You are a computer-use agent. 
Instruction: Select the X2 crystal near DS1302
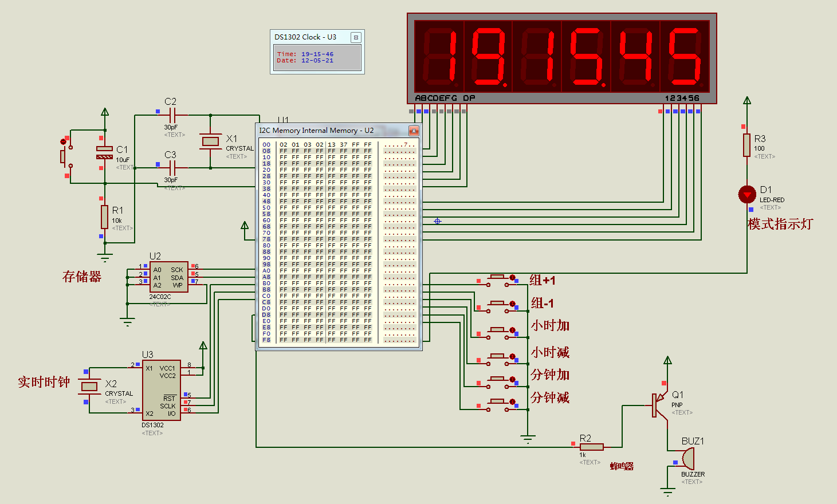point(89,387)
